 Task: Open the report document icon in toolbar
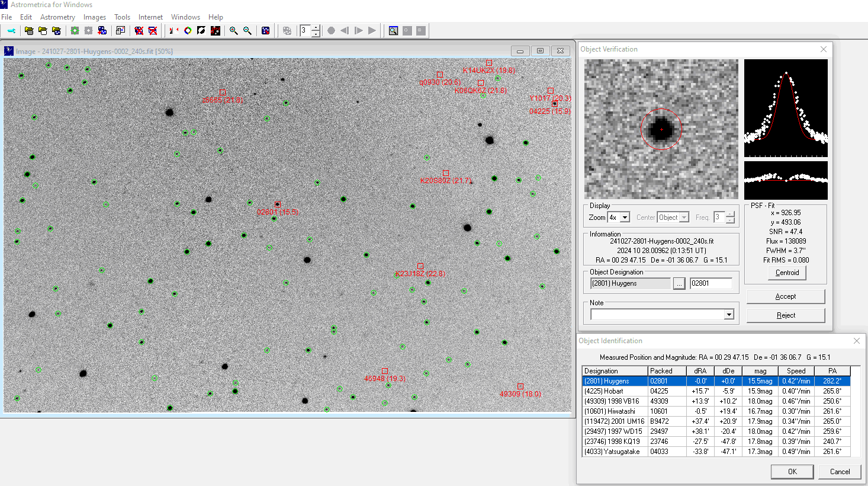tap(120, 31)
